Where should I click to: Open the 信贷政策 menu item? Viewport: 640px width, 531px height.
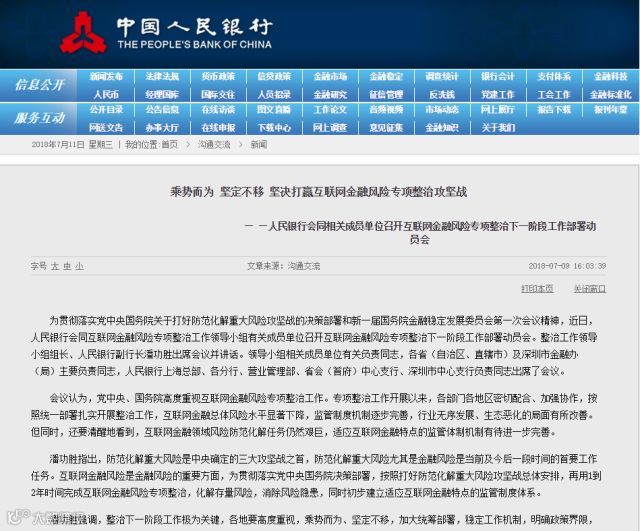tap(274, 76)
